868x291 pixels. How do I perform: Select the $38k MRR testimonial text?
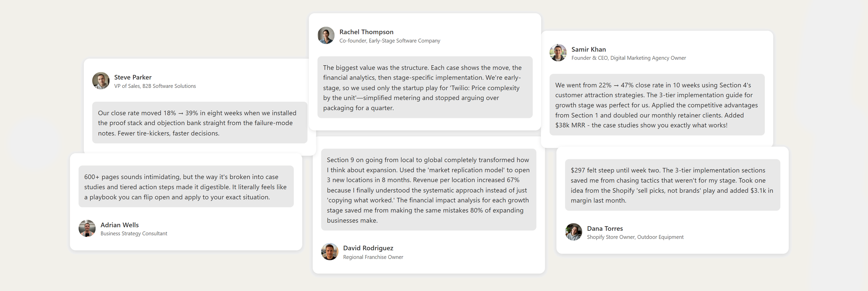(657, 105)
